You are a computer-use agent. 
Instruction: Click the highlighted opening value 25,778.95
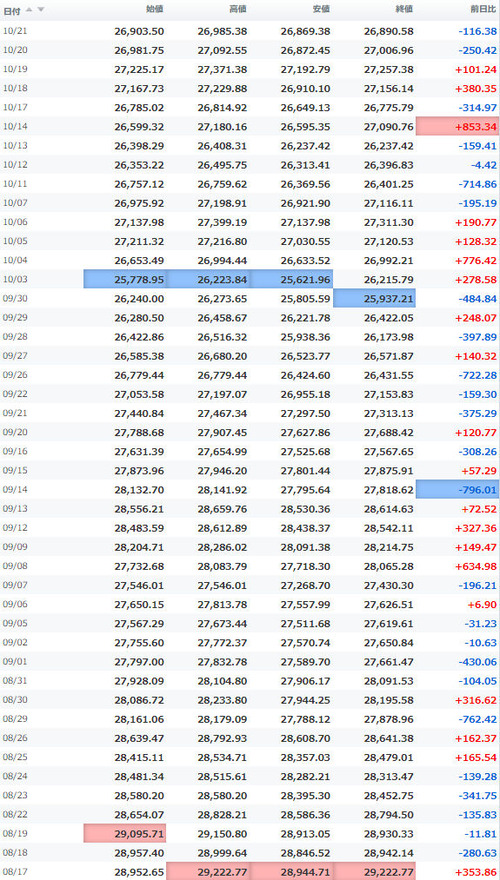125,279
